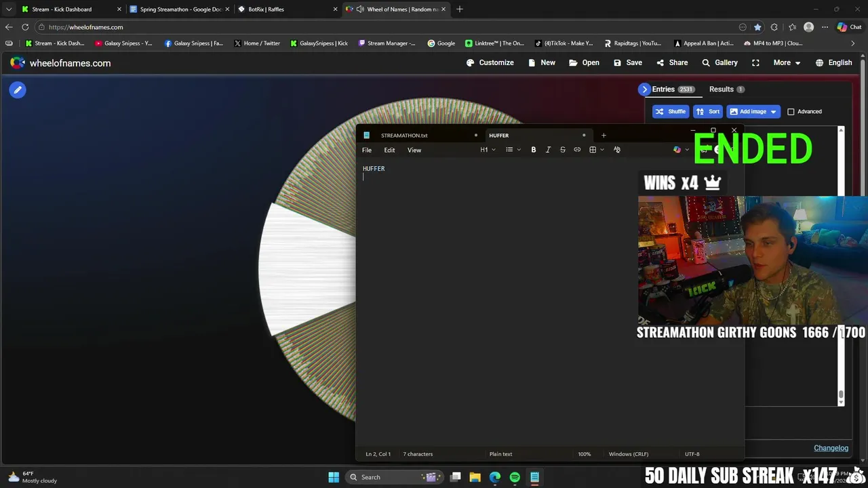
Task: Open the Customize wheel options
Action: pos(490,62)
